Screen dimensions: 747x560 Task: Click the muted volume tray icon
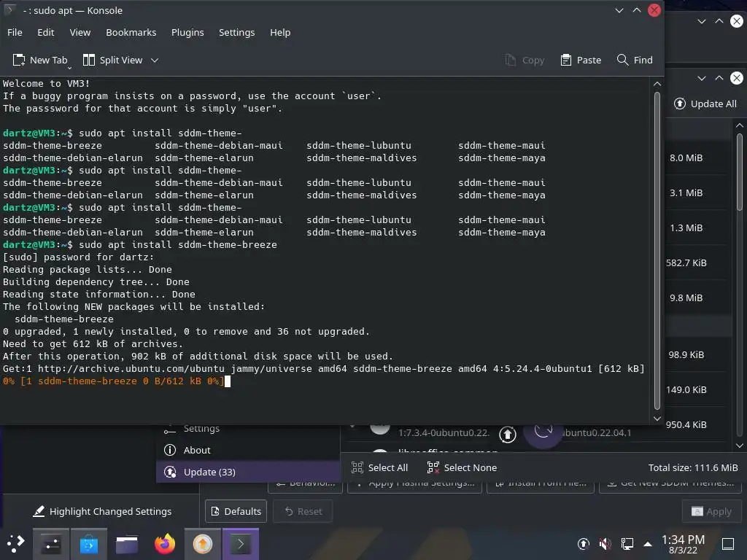(605, 544)
